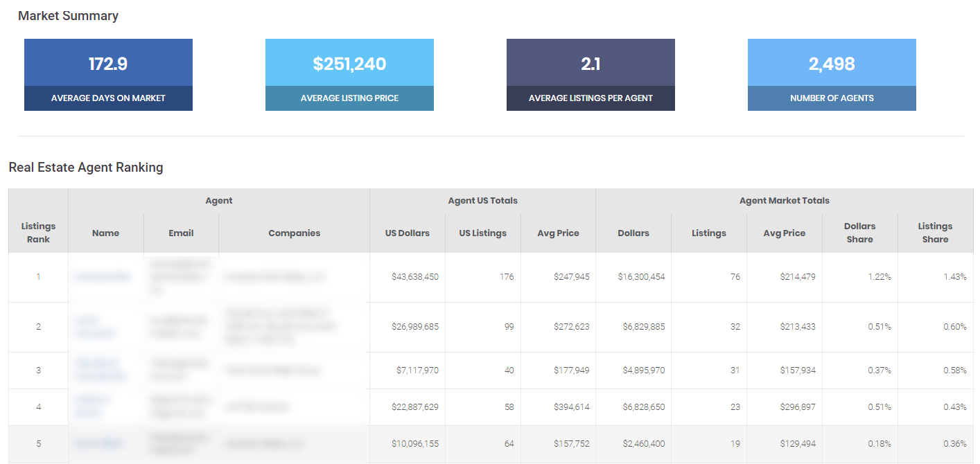
Task: Sort by US Dollars column header
Action: click(408, 233)
